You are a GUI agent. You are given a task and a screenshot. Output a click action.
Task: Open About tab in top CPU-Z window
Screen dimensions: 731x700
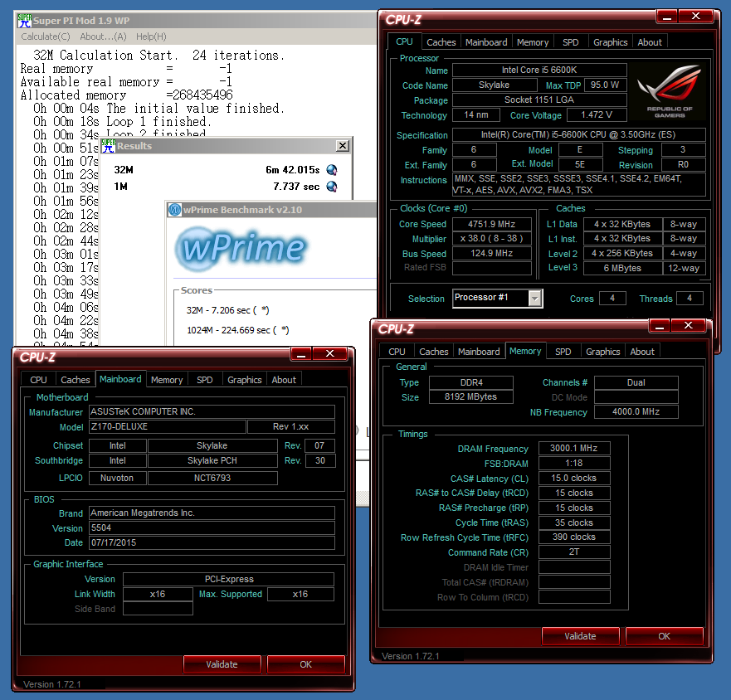[650, 42]
